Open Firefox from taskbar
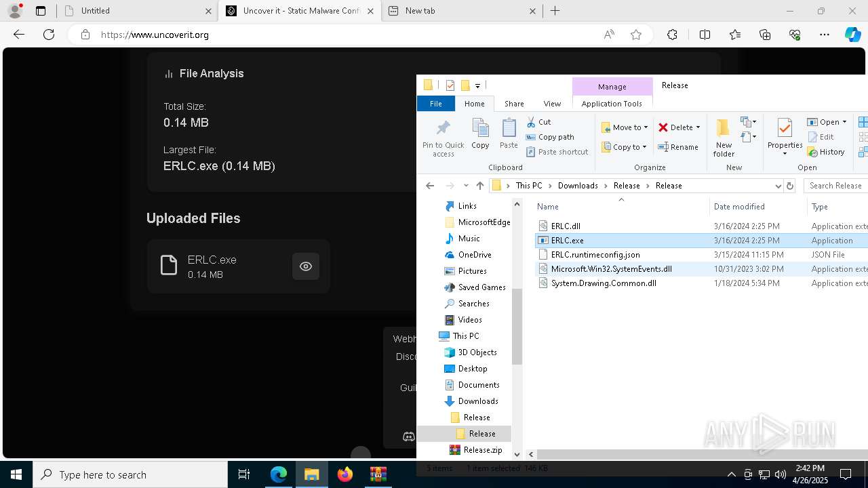 tap(345, 474)
